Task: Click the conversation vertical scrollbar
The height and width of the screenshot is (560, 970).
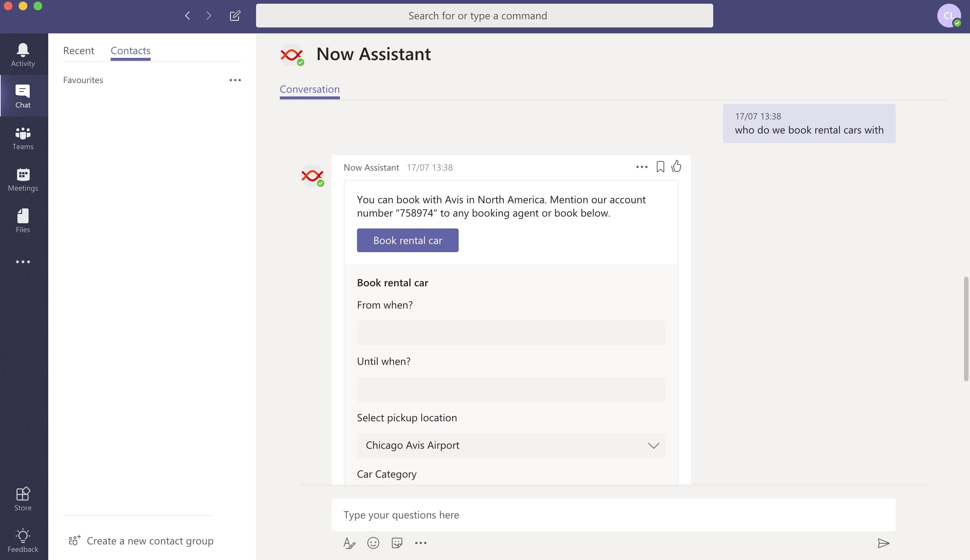Action: coord(966,329)
